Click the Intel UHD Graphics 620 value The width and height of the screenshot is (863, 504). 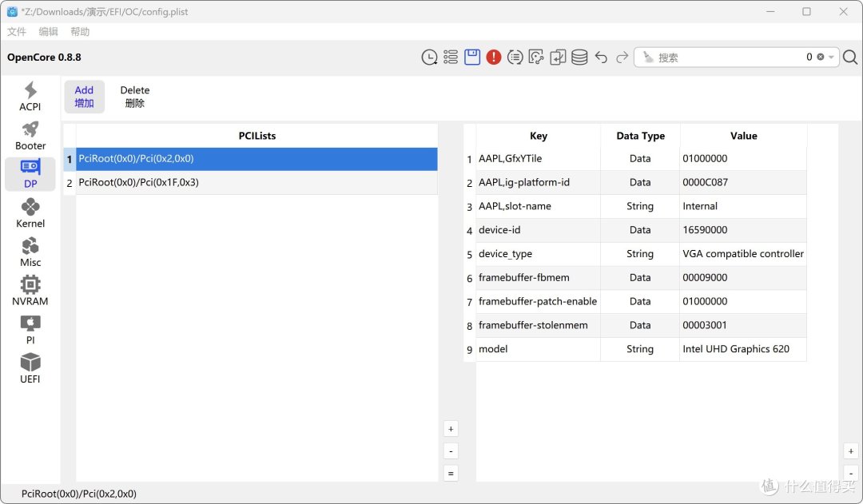(744, 349)
